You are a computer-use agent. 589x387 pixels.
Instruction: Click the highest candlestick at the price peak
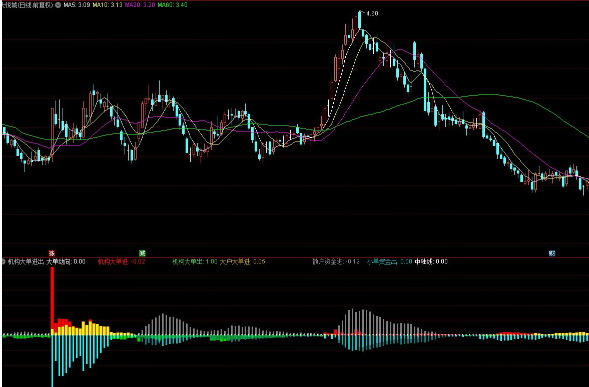359,20
